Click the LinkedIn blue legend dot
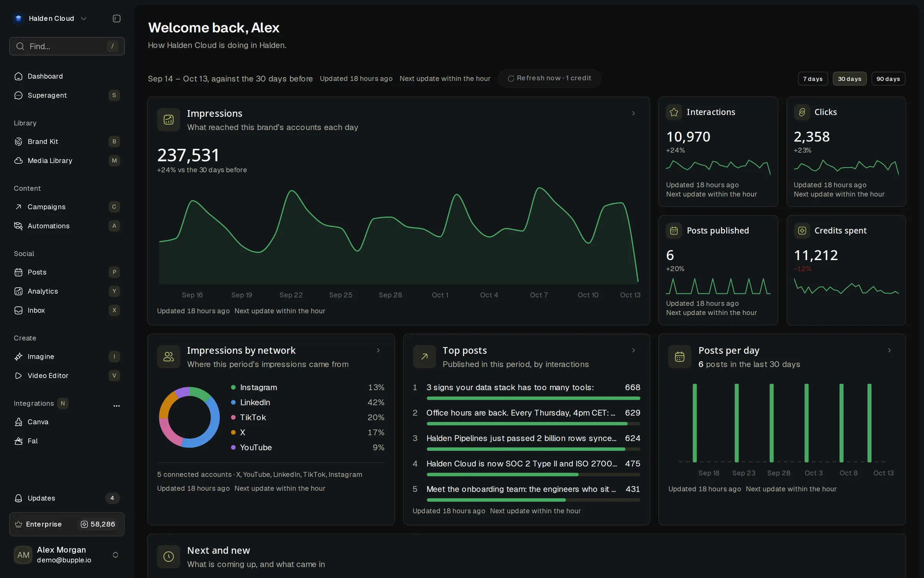 tap(233, 402)
